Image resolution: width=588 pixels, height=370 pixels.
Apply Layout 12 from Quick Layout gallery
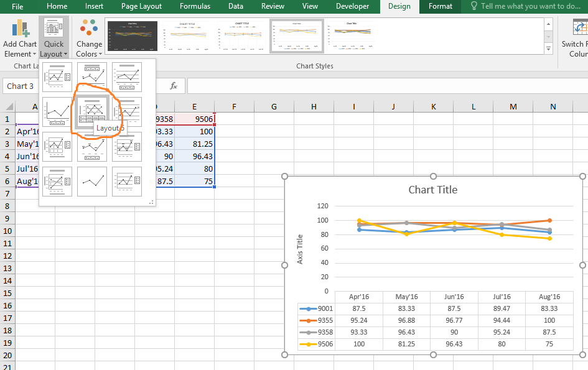tap(127, 182)
